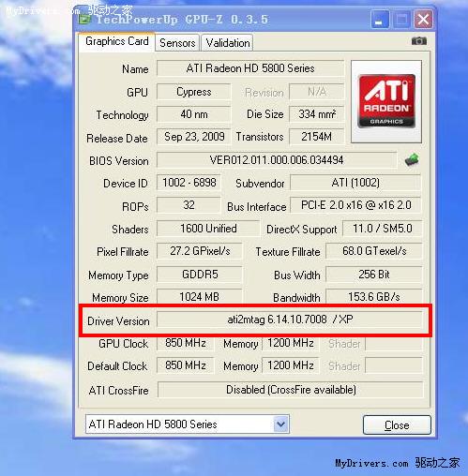Click the Die Size value 334 mm²
The width and height of the screenshot is (468, 476).
[317, 114]
